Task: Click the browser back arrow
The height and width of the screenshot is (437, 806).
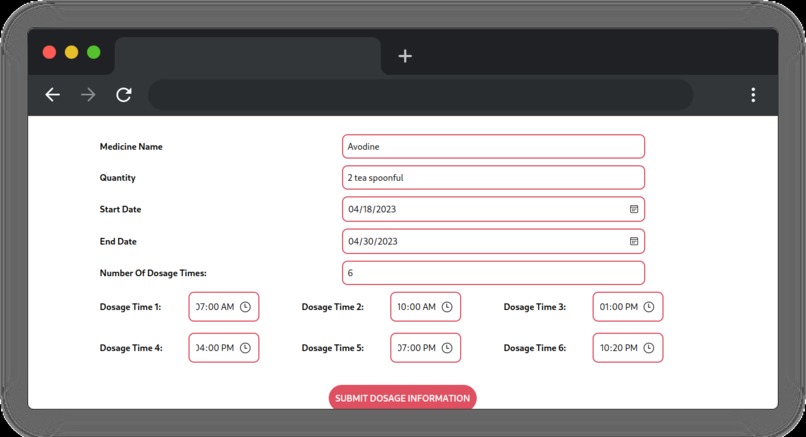Action: 52,95
